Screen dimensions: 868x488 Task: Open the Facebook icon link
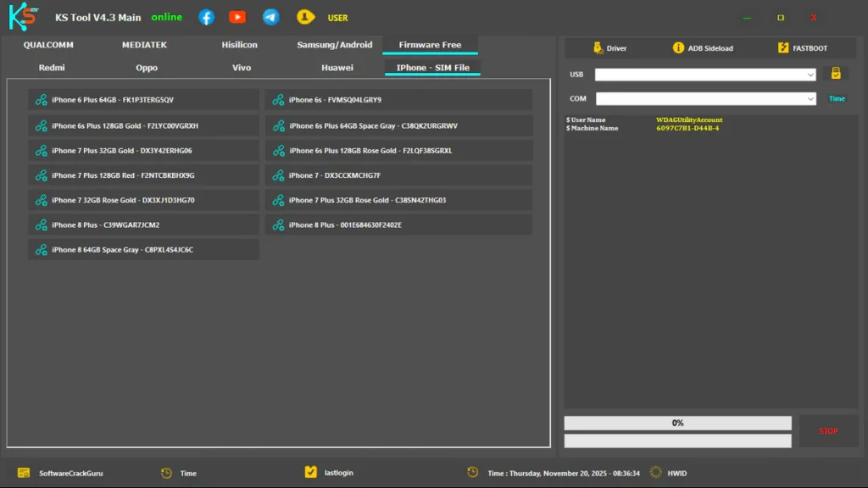[x=206, y=17]
